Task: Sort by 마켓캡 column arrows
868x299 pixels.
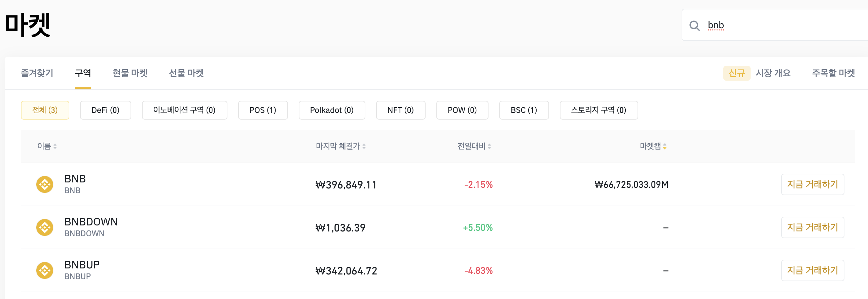Action: (664, 146)
